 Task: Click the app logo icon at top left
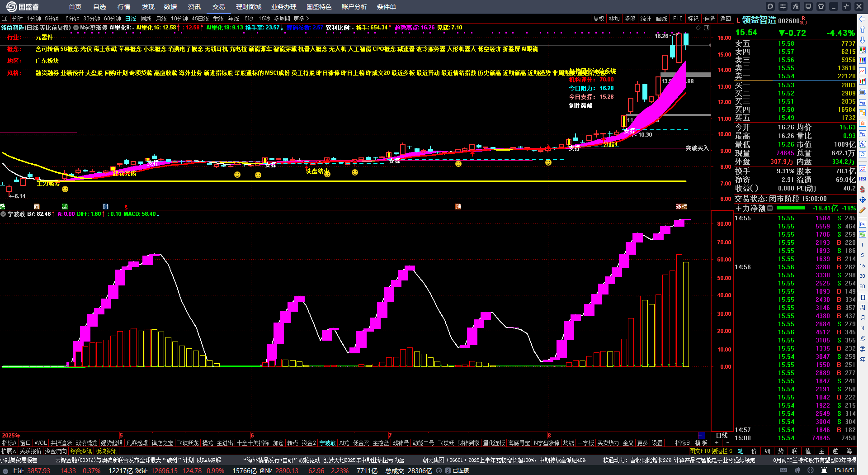click(x=11, y=6)
